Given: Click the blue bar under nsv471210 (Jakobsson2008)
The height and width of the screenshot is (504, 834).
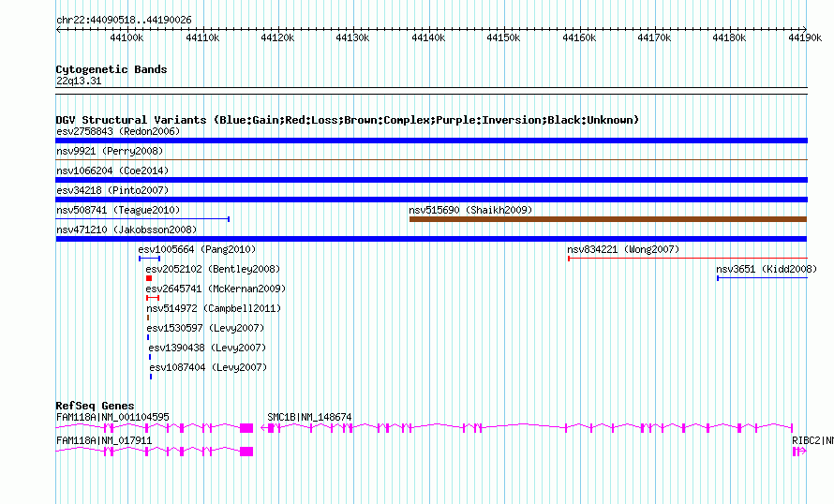Looking at the screenshot, I should tap(431, 239).
